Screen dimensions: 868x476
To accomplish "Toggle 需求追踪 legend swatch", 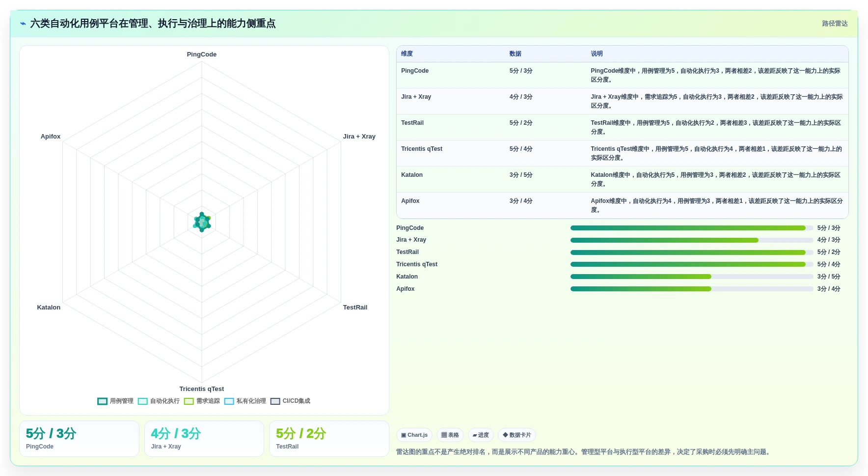I will (189, 401).
